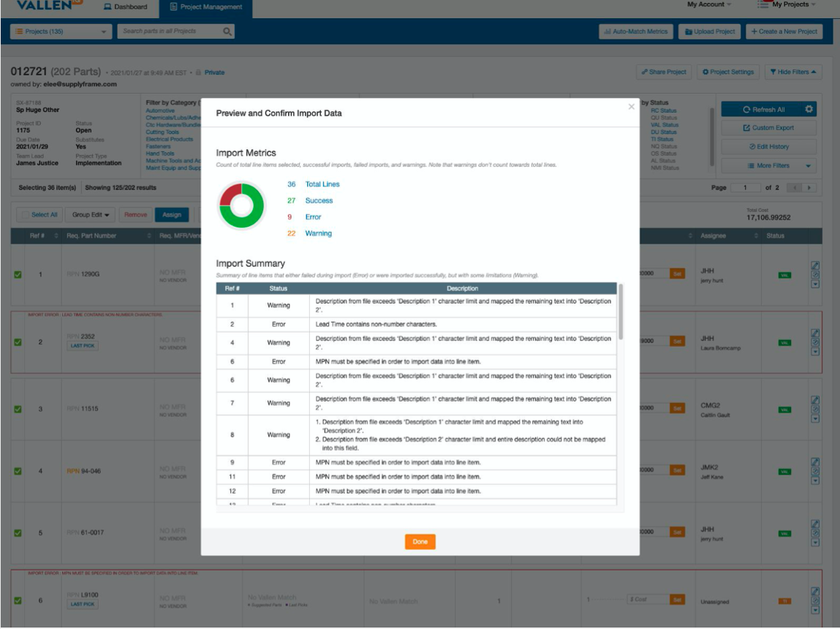The height and width of the screenshot is (629, 840).
Task: Click the Warning link in Import Metrics
Action: 318,233
